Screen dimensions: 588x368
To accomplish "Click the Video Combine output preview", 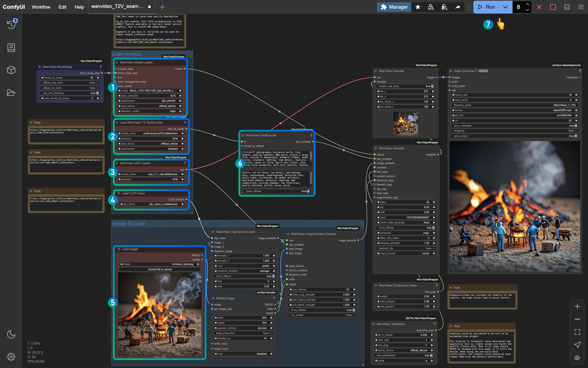I will coord(515,206).
